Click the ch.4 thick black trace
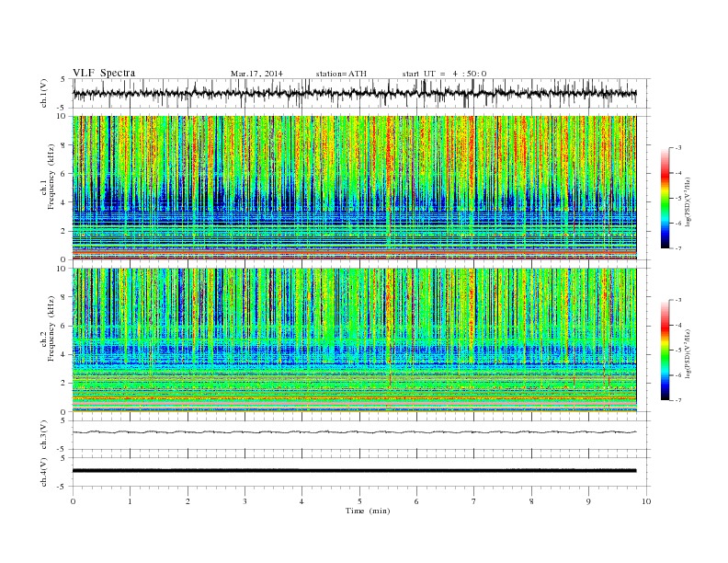This screenshot has width=728, height=563. pyautogui.click(x=355, y=471)
